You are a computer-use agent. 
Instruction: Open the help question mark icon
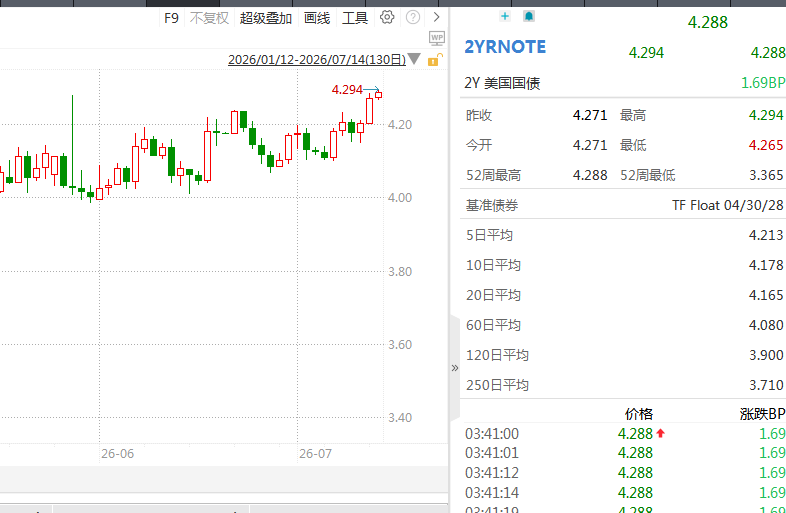pyautogui.click(x=413, y=18)
